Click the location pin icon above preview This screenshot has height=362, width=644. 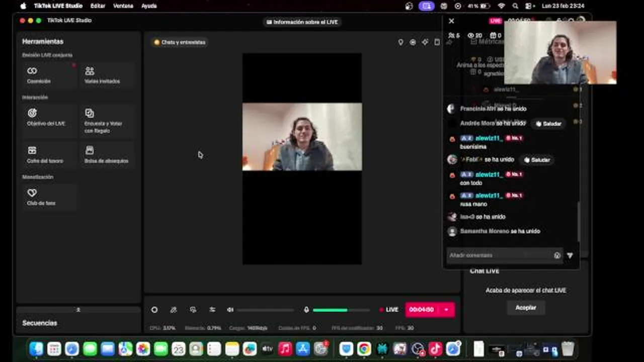pyautogui.click(x=400, y=42)
